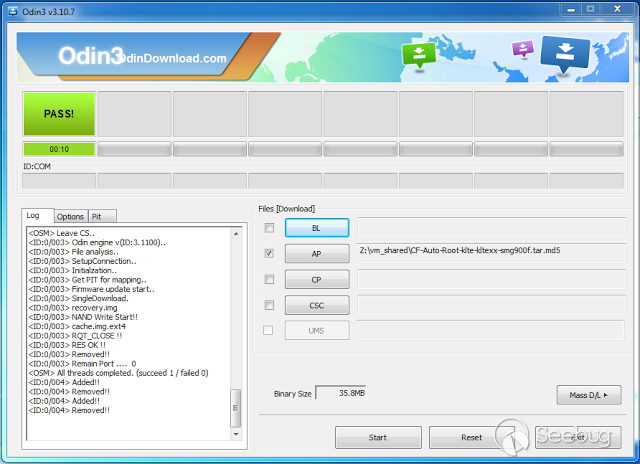Image resolution: width=640 pixels, height=464 pixels.
Task: Select log line 'Get PIT for mapping..'
Action: pyautogui.click(x=88, y=280)
